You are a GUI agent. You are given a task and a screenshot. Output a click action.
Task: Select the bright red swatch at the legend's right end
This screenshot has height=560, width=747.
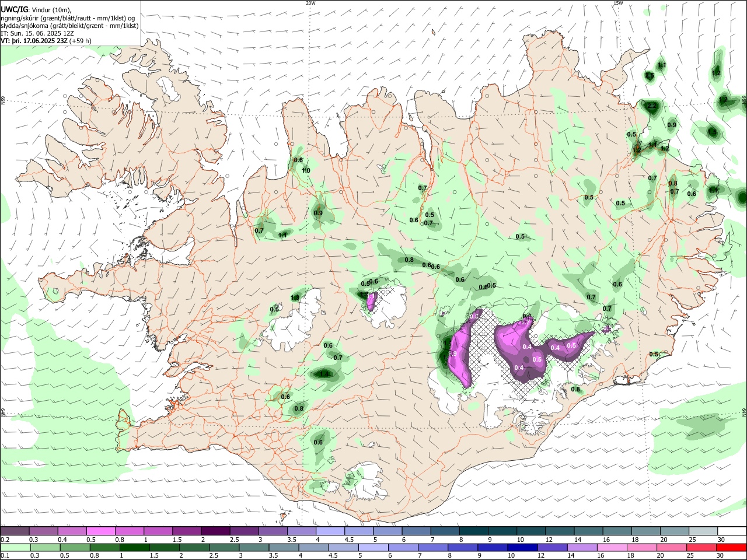tap(731, 547)
